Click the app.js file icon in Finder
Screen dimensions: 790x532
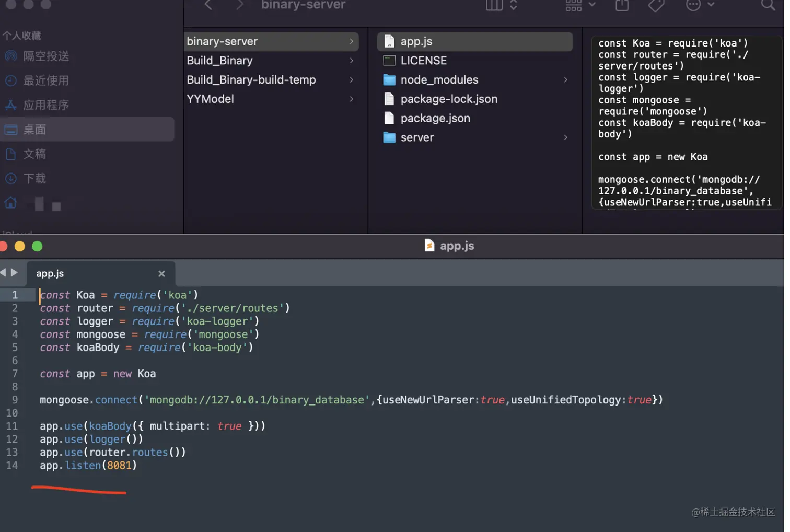(x=389, y=41)
